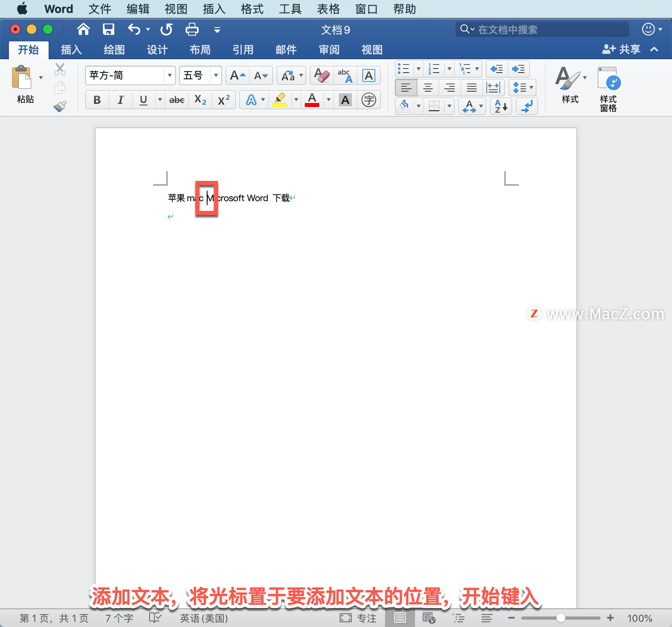The image size is (672, 627).
Task: Open the 文件 menu in menu bar
Action: tap(100, 9)
